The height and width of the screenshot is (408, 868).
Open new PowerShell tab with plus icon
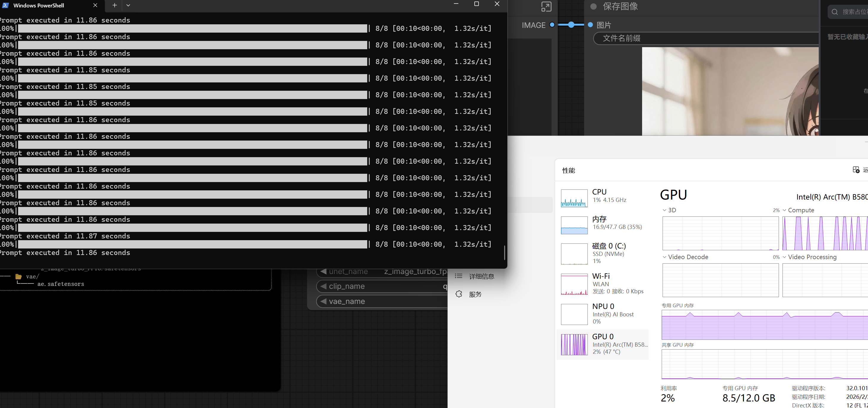[x=115, y=5]
